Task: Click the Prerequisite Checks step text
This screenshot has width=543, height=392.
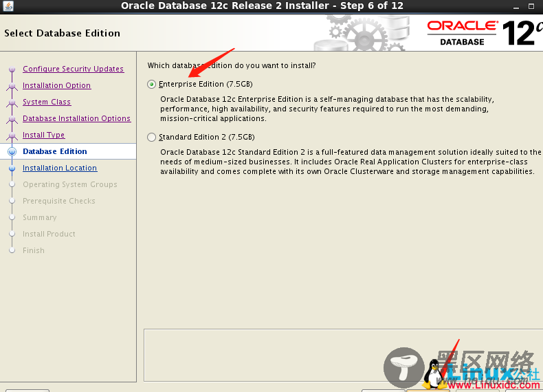Action: click(x=59, y=201)
